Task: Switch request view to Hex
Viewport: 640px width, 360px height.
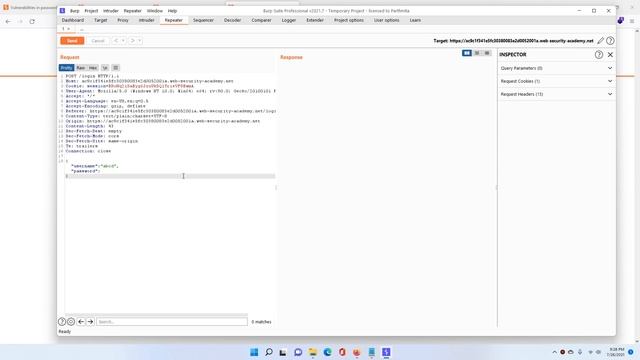Action: click(x=93, y=68)
